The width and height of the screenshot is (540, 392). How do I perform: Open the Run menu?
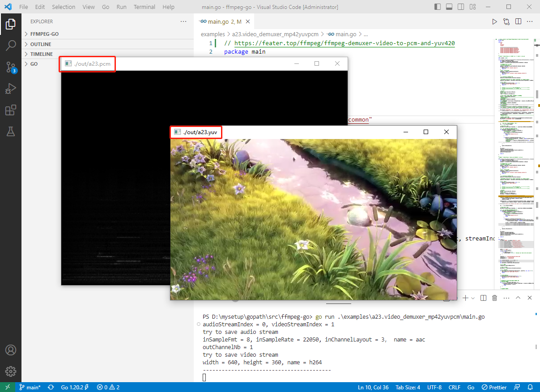click(121, 7)
